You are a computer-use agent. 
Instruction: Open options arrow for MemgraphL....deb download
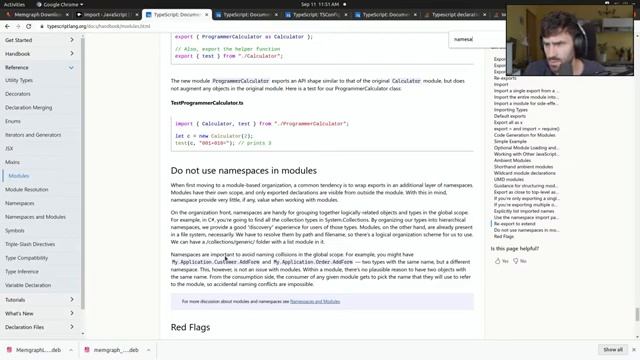pyautogui.click(x=71, y=350)
